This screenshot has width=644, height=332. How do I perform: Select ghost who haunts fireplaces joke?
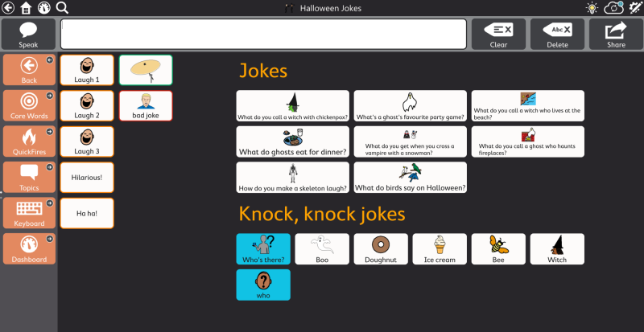(528, 141)
